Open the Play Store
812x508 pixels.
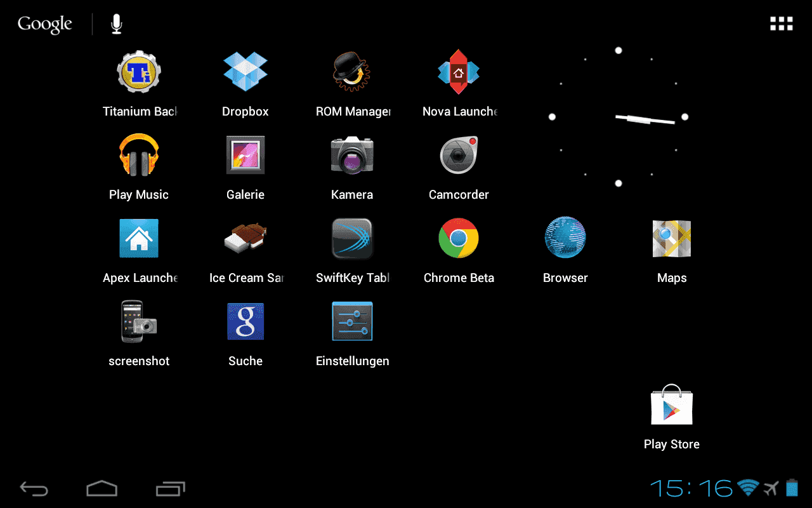(672, 404)
